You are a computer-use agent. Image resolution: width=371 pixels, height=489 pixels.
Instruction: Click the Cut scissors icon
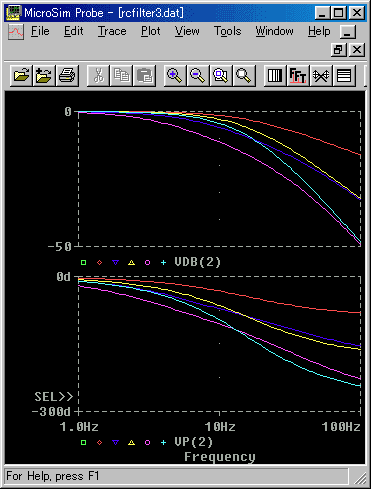[98, 76]
